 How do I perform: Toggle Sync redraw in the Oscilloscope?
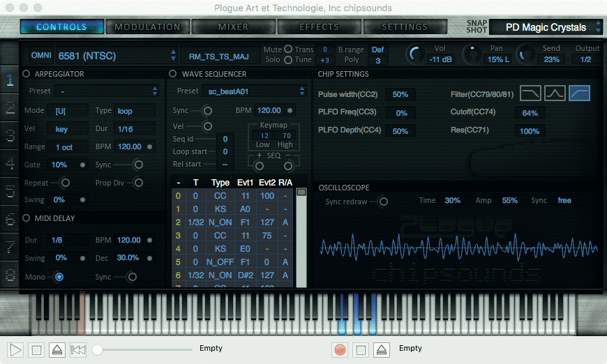(x=382, y=202)
